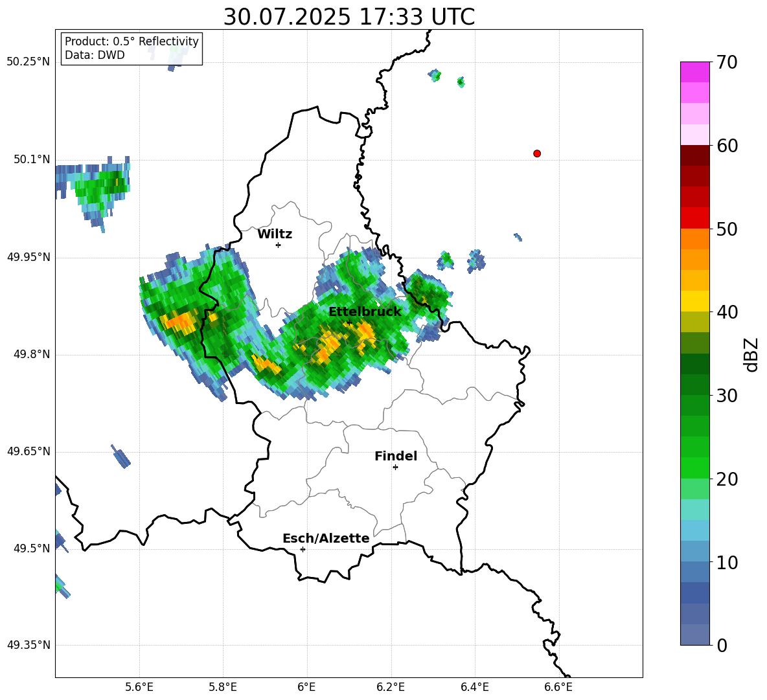The width and height of the screenshot is (767, 700).
Task: Click the plus marker under Findel
Action: click(396, 468)
